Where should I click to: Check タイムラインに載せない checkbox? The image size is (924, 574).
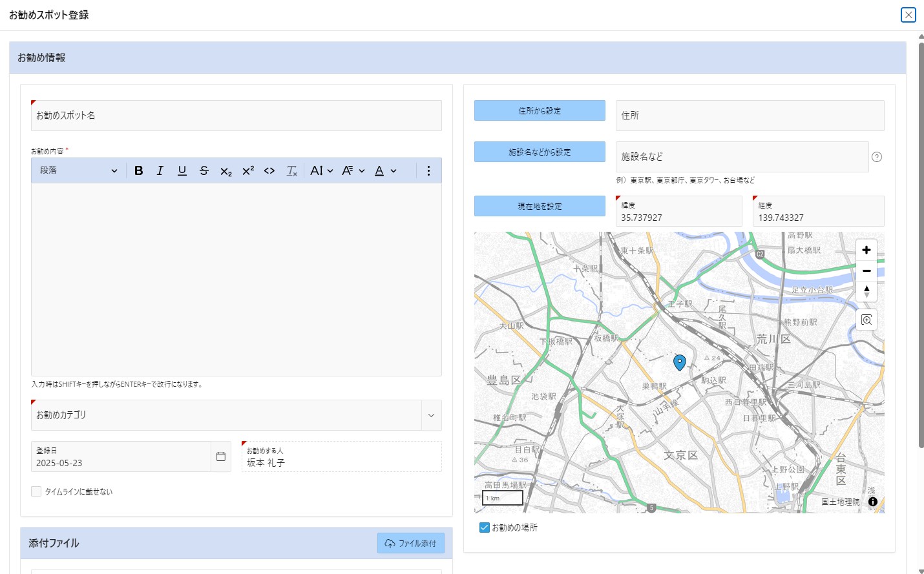click(36, 491)
